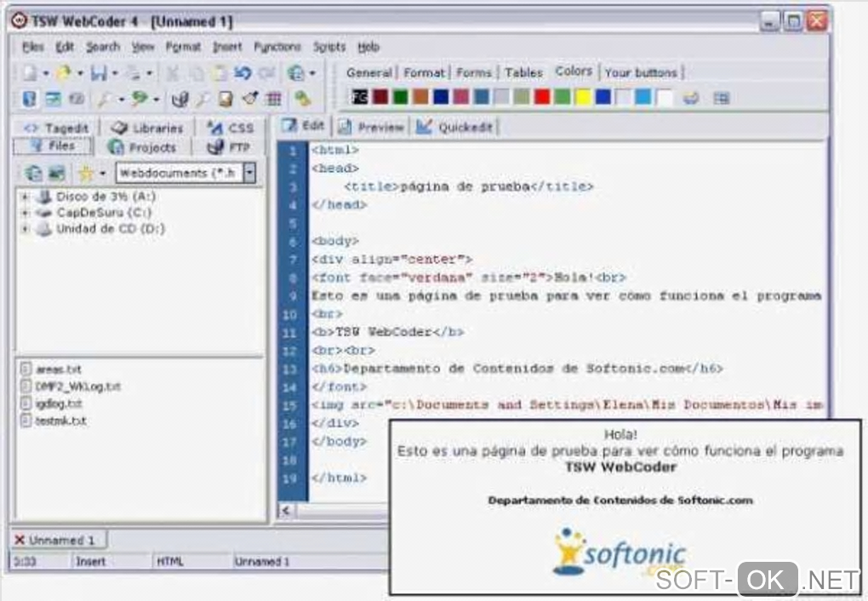Click the window layout icon on second toolbar row
The height and width of the screenshot is (601, 868).
point(53,99)
